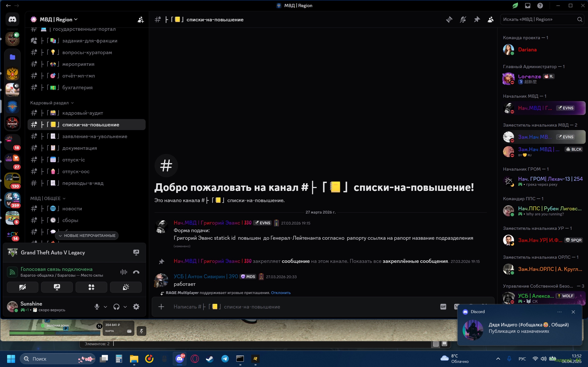Click НОВЫЕ НЕПРОЧИТАННЫЕ button
The width and height of the screenshot is (588, 367).
tap(87, 235)
